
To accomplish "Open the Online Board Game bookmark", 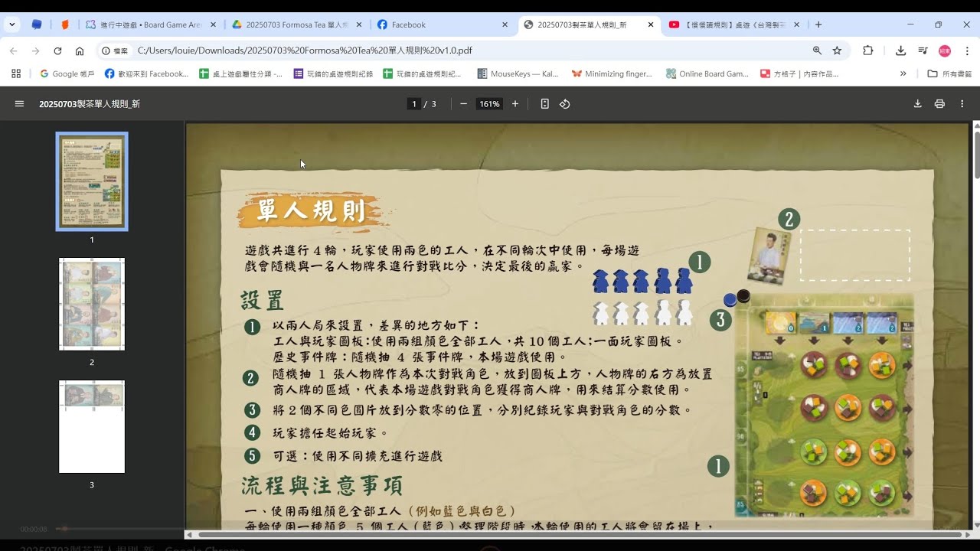I will coord(707,73).
